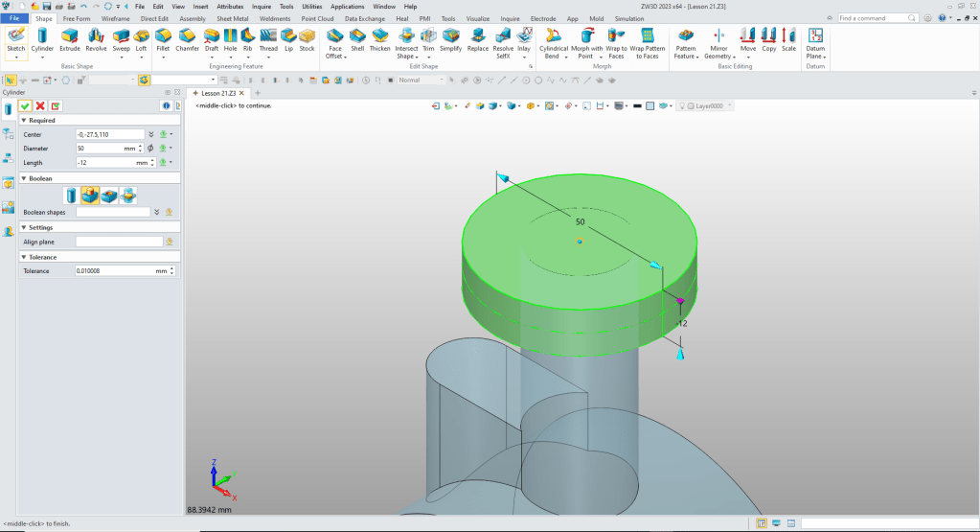Select the Remove boolean option

point(109,196)
